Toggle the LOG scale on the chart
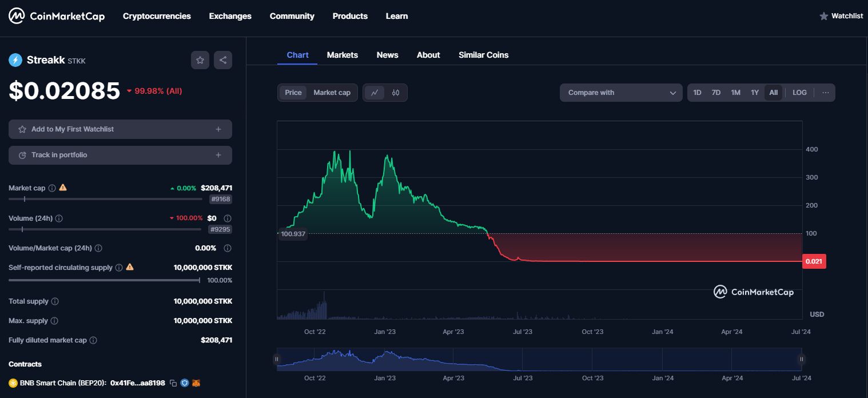This screenshot has height=398, width=868. (799, 93)
